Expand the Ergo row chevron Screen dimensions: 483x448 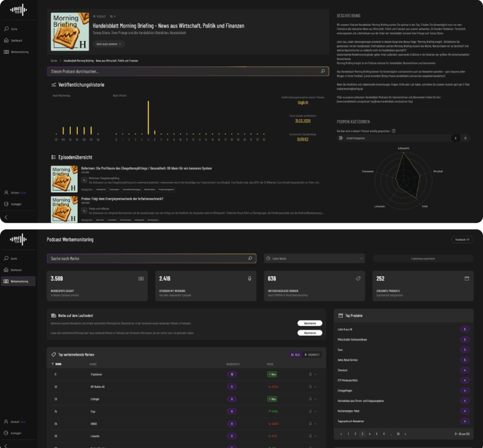[315, 412]
